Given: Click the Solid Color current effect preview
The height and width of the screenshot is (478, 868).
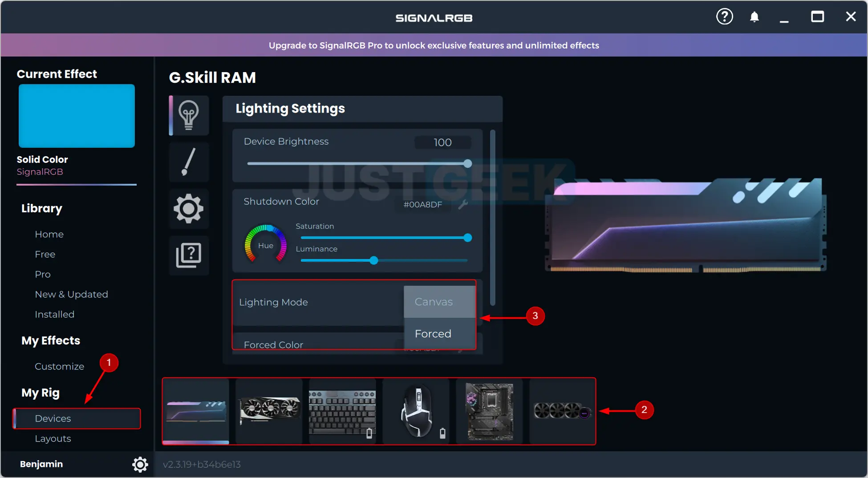Looking at the screenshot, I should (x=77, y=116).
